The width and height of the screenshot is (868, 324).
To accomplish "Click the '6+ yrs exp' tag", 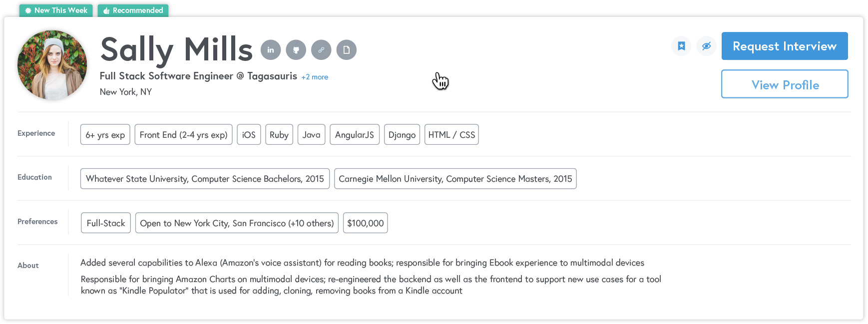I will coord(105,135).
